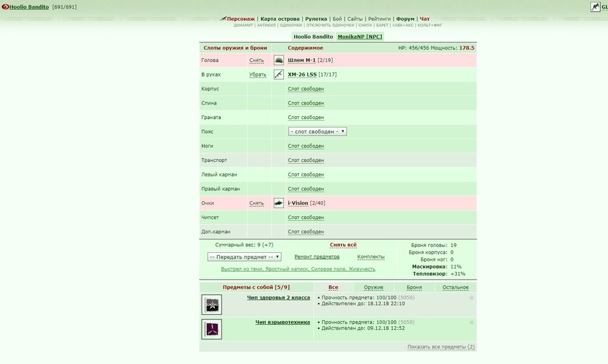
Task: Open the Бой menu item
Action: pyautogui.click(x=337, y=19)
